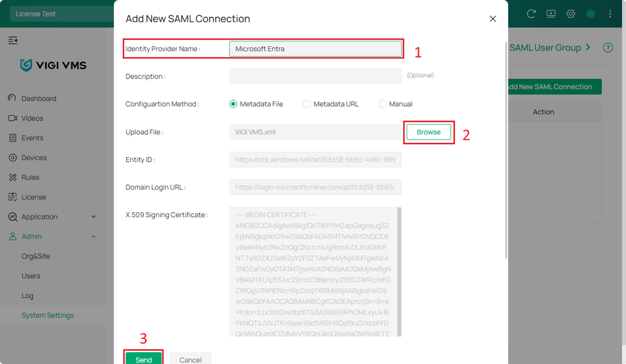The width and height of the screenshot is (626, 364).
Task: Click the Description input field
Action: tap(315, 76)
